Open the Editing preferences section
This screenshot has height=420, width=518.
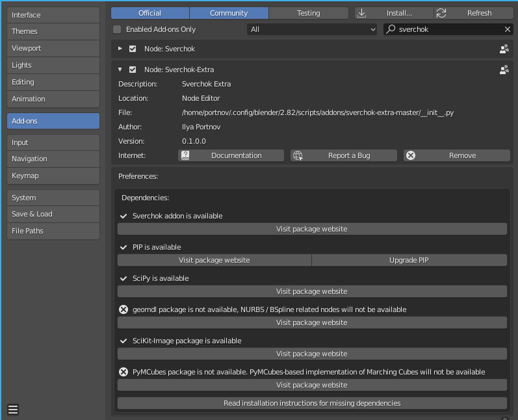pyautogui.click(x=53, y=82)
